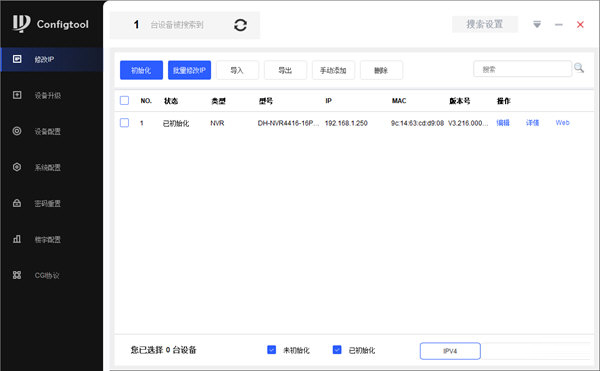Toggle the 未初始化 filter checkbox
This screenshot has width=600, height=371.
point(271,350)
